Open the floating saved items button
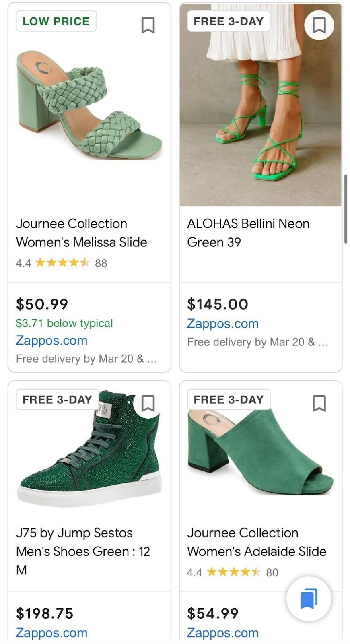 tap(309, 599)
